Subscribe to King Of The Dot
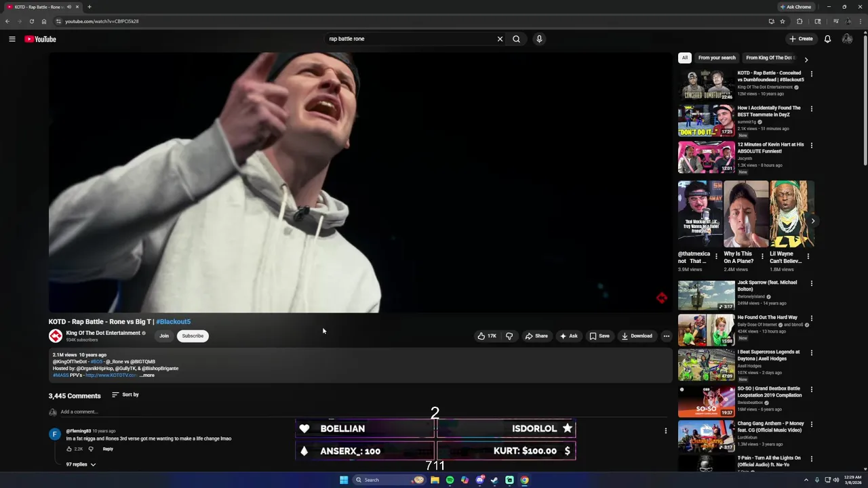The width and height of the screenshot is (868, 488). [193, 336]
